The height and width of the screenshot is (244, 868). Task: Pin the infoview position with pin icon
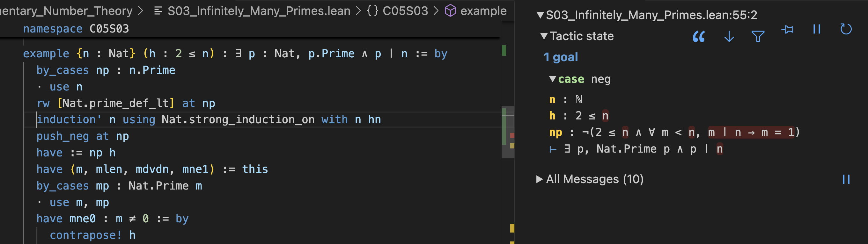pyautogui.click(x=787, y=30)
